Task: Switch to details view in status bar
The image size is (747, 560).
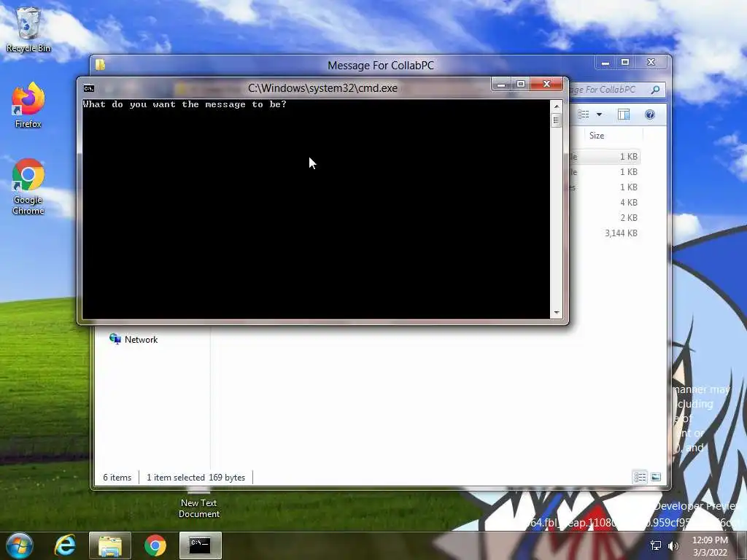Action: (640, 477)
